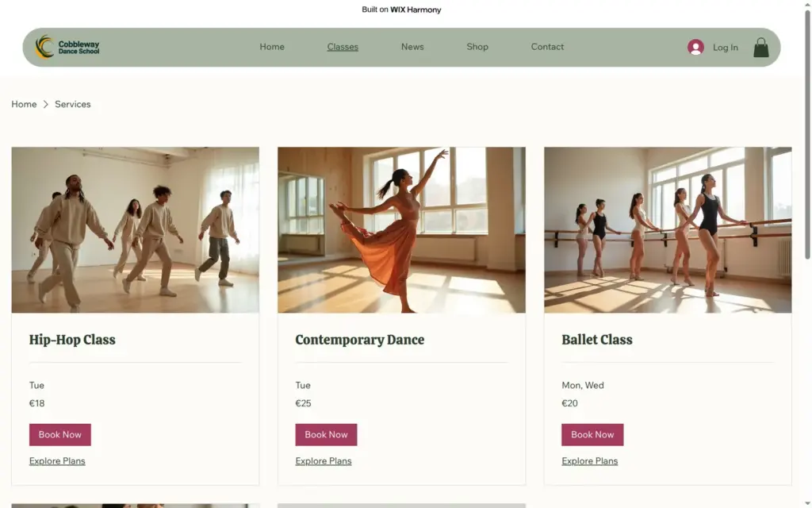Open the Classes menu item
Viewport: 812px width, 508px height.
pos(343,47)
